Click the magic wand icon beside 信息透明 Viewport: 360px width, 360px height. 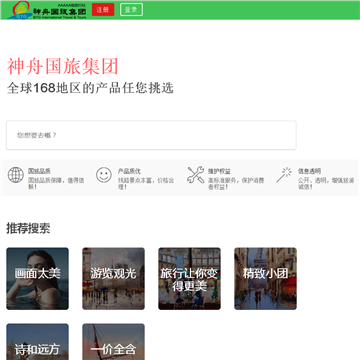(284, 175)
